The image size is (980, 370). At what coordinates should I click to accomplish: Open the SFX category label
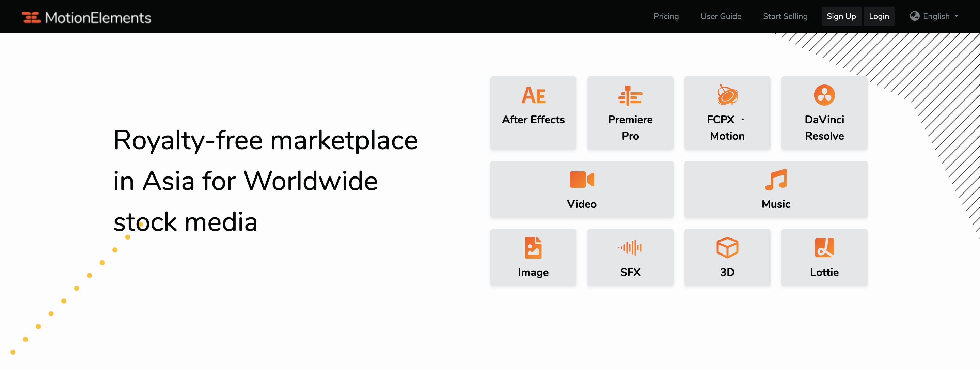pos(630,272)
